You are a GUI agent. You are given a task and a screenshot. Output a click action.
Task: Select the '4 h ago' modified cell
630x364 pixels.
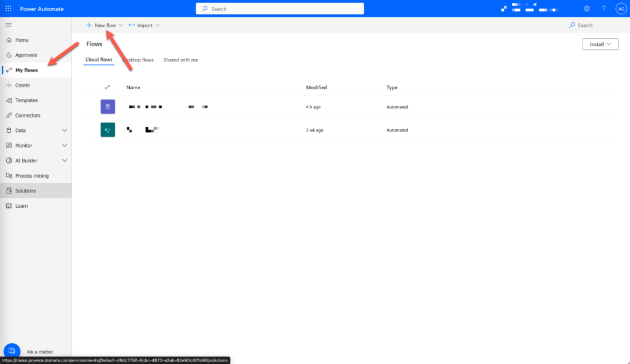tap(313, 107)
